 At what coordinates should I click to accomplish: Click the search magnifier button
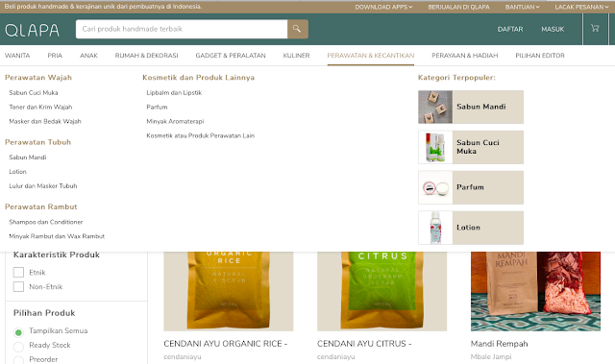(x=298, y=29)
